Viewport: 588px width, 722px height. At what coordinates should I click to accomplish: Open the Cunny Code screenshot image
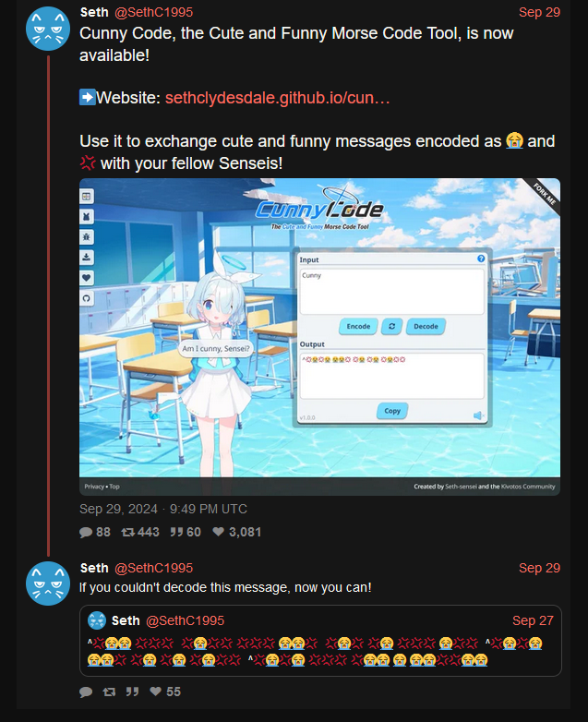click(319, 337)
